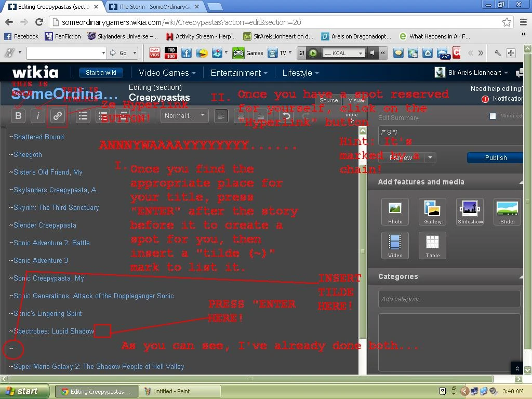Screen dimensions: 532x399
Task: Toggle bold formatting in the editor toolbar
Action: click(18, 116)
